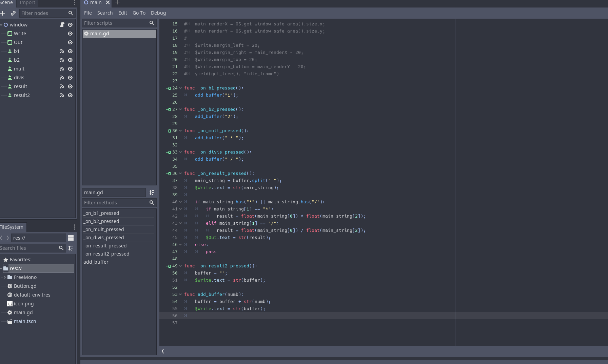Switch to the Import tab
Viewport: 608px width, 364px height.
(x=27, y=3)
